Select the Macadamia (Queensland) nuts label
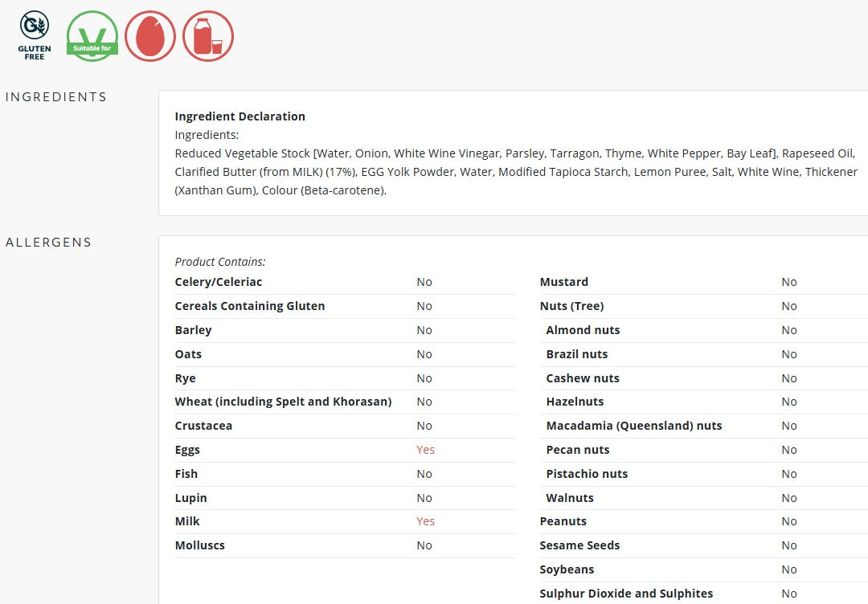Screen dimensions: 868x604 point(634,426)
